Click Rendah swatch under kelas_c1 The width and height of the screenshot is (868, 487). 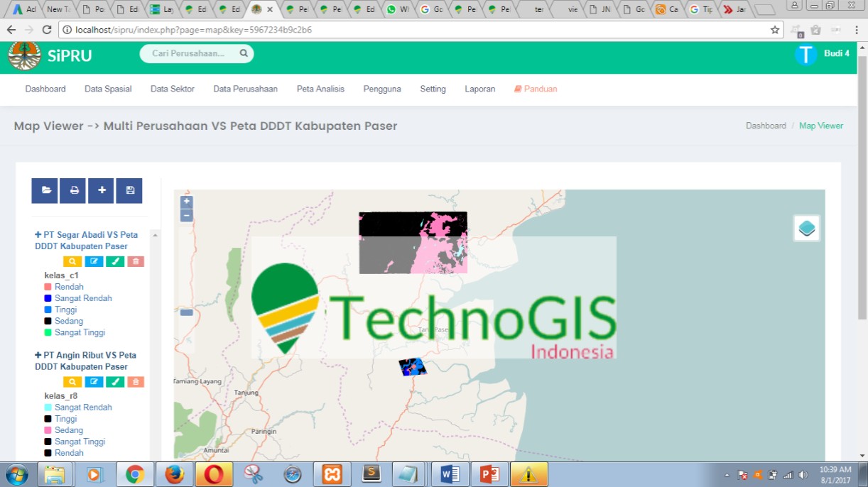[48, 287]
